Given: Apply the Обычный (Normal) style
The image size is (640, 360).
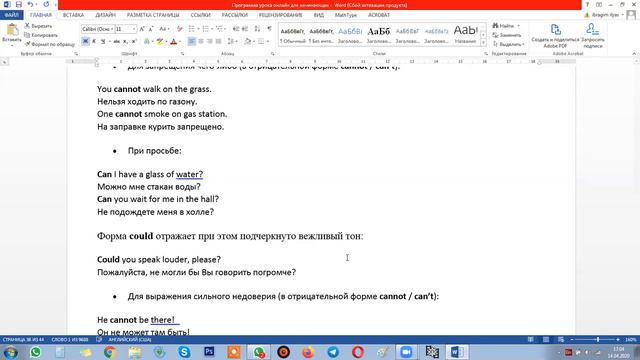Looking at the screenshot, I should click(293, 35).
